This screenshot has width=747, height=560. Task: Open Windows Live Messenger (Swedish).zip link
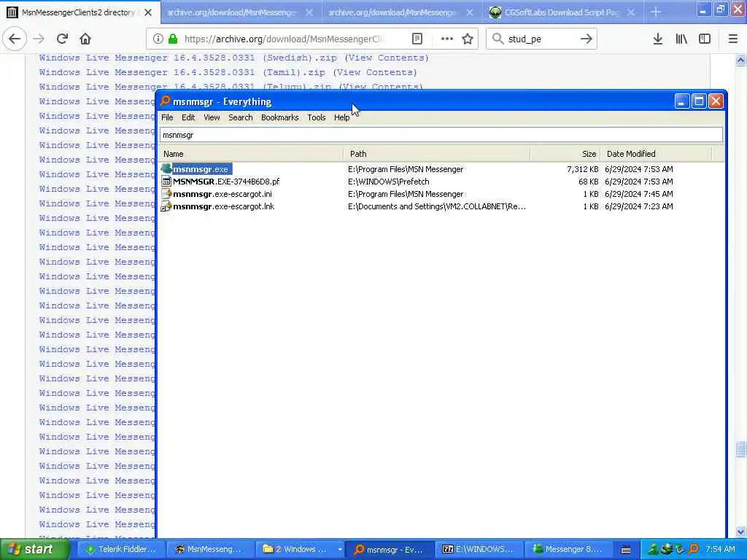tap(187, 58)
